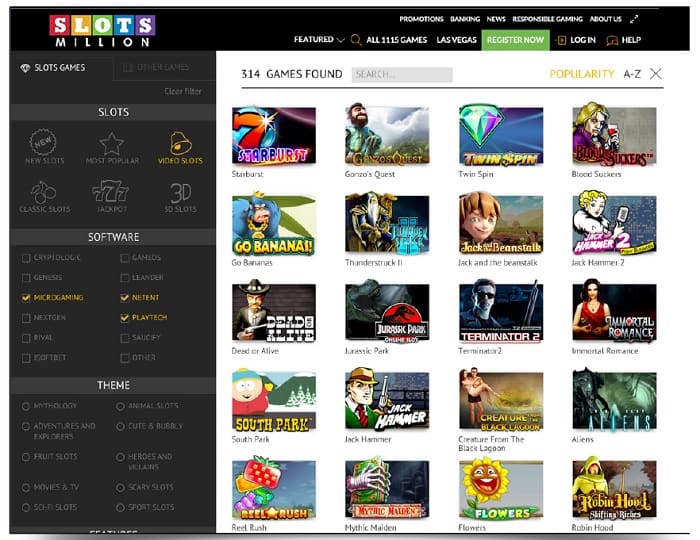
Task: Close the results panel with the X
Action: (655, 74)
